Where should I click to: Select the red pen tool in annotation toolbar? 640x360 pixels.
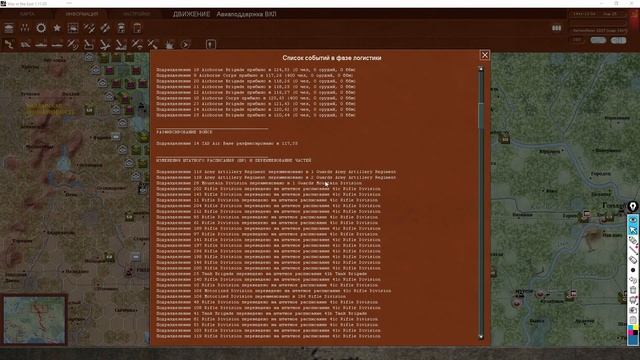(x=633, y=250)
